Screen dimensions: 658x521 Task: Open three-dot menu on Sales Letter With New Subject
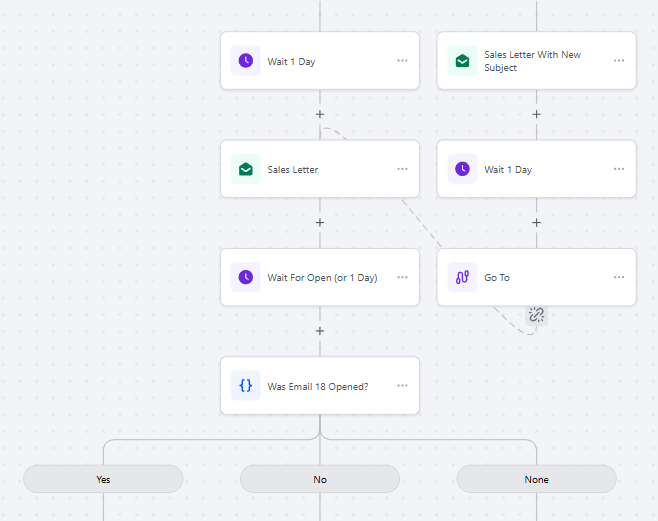click(x=619, y=61)
